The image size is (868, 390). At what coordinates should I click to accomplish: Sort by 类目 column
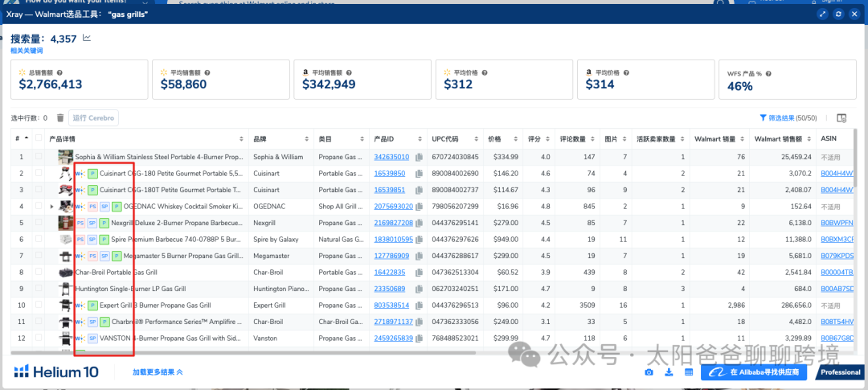click(362, 138)
